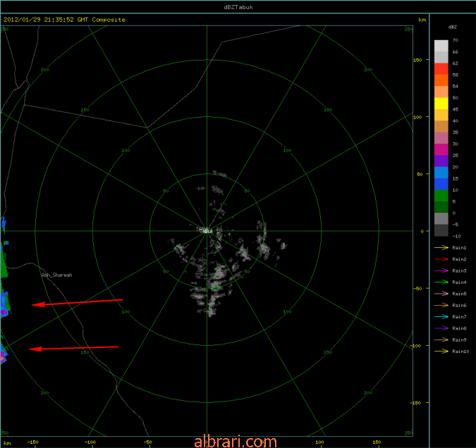The width and height of the screenshot is (476, 448).
Task: Select the Rain5 legend label
Action: 459,294
